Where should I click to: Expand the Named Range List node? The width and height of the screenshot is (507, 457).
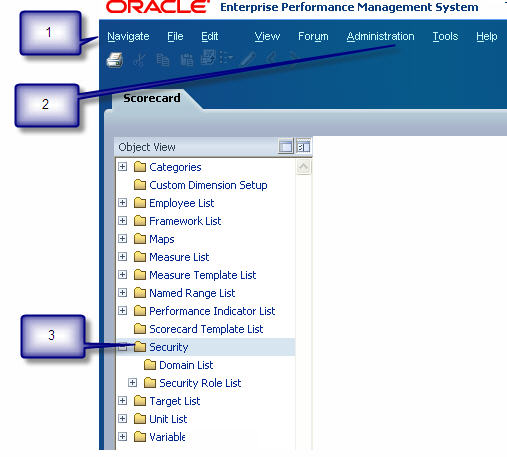tap(123, 292)
